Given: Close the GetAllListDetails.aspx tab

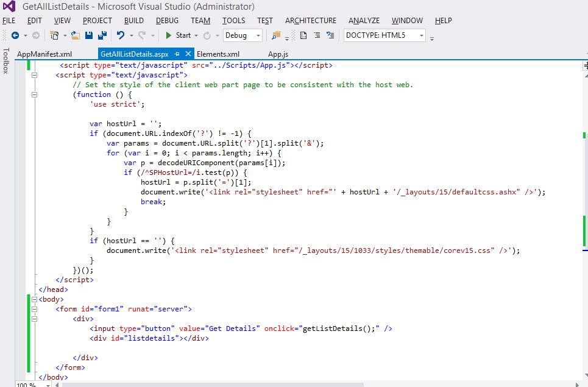Looking at the screenshot, I should coord(188,54).
